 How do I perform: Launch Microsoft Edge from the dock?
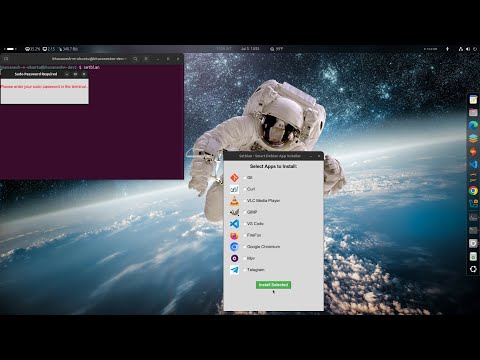473,125
